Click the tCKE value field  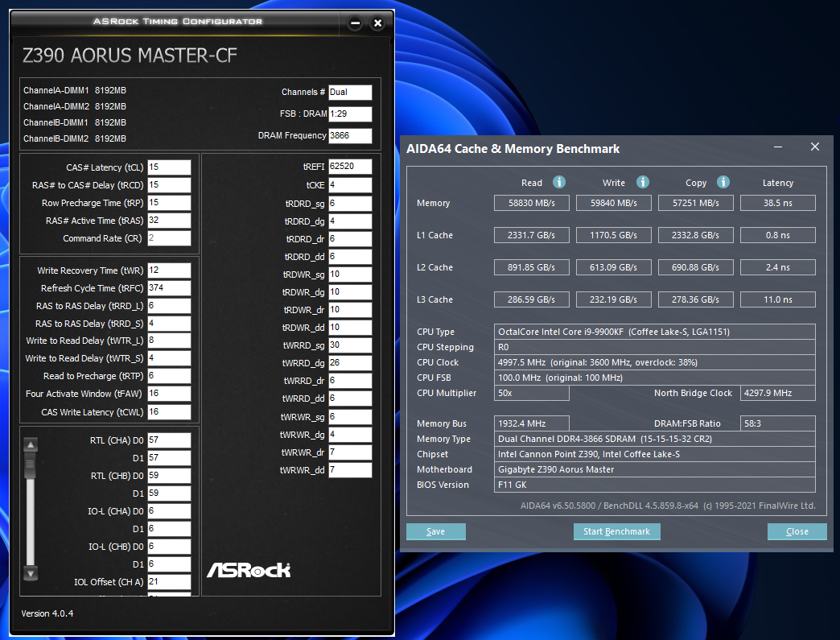(x=350, y=185)
